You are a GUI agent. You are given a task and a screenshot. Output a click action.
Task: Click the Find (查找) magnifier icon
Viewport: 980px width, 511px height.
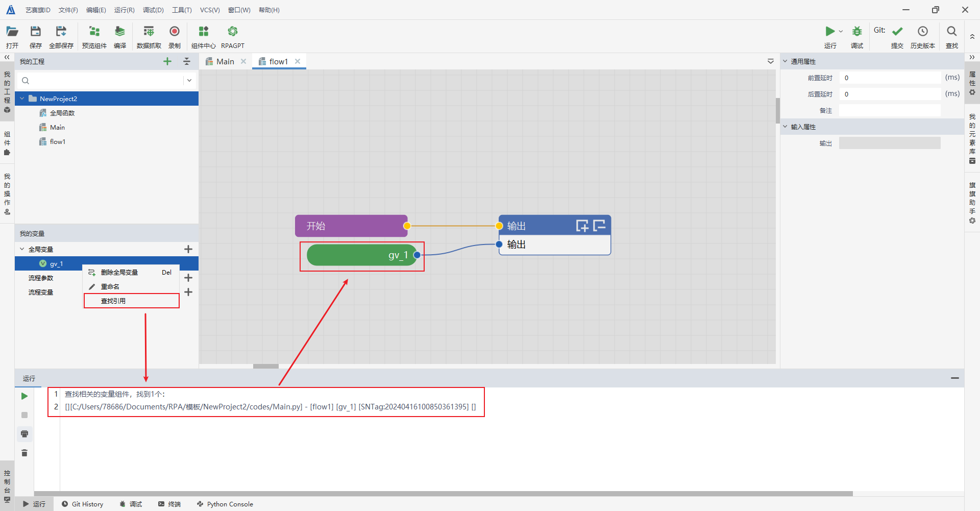tap(952, 32)
